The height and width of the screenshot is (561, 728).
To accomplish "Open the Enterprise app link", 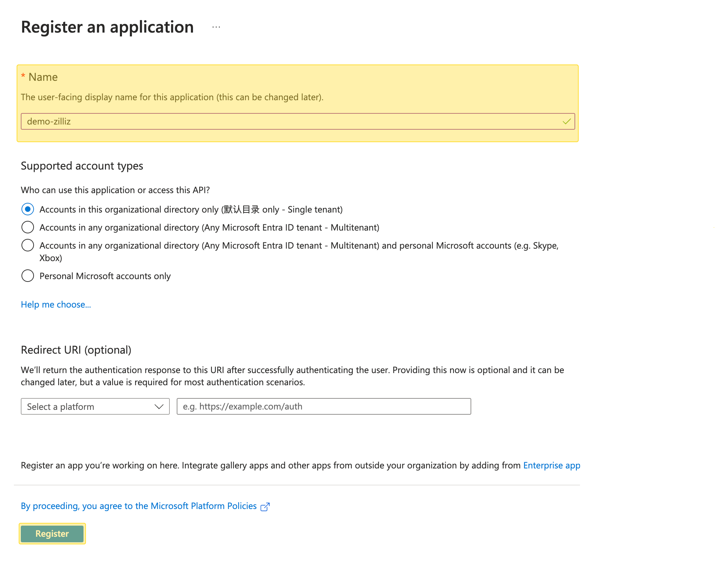I will click(551, 465).
